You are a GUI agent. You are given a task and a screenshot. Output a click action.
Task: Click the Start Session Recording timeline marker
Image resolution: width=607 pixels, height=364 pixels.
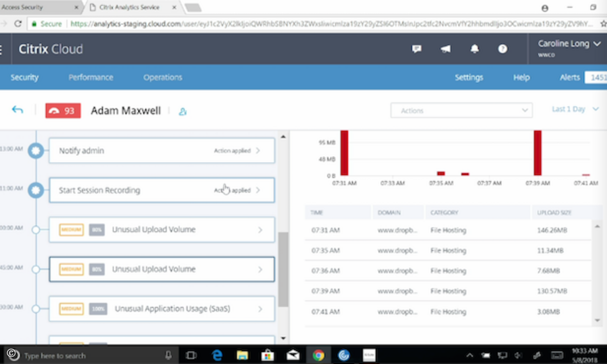click(36, 190)
